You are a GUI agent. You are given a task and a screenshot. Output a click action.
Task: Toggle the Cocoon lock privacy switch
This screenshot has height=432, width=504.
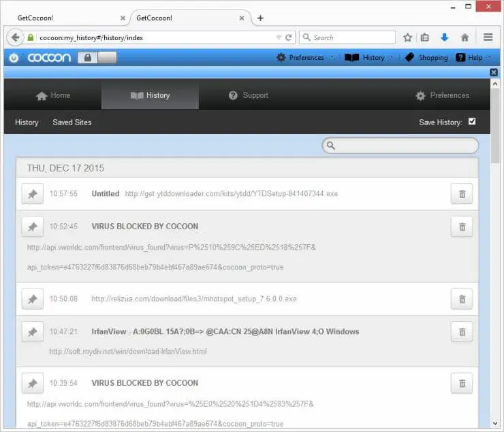pyautogui.click(x=97, y=58)
